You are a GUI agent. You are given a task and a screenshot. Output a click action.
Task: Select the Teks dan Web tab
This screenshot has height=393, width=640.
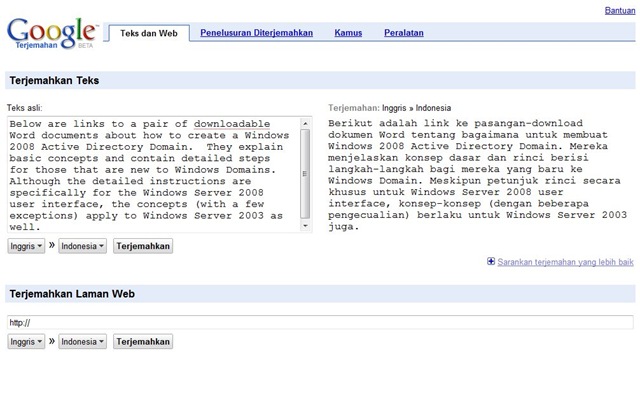click(x=149, y=33)
